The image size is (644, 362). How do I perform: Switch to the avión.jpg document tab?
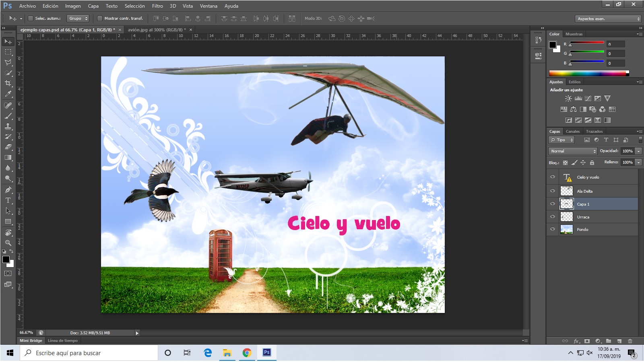coord(155,29)
